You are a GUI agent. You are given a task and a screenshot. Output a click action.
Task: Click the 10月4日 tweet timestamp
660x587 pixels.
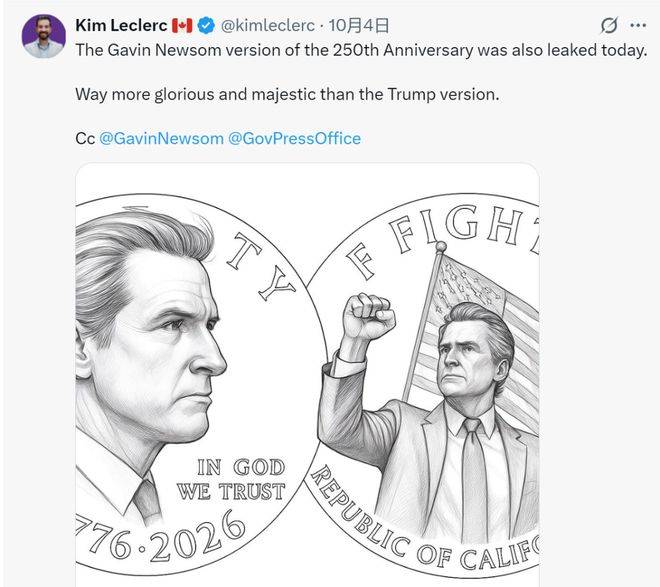point(360,24)
